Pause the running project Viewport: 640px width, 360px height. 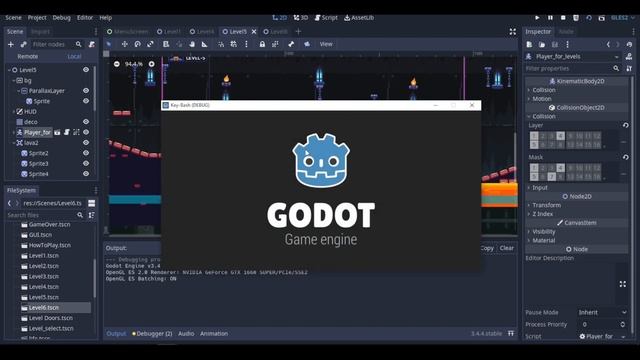point(550,18)
